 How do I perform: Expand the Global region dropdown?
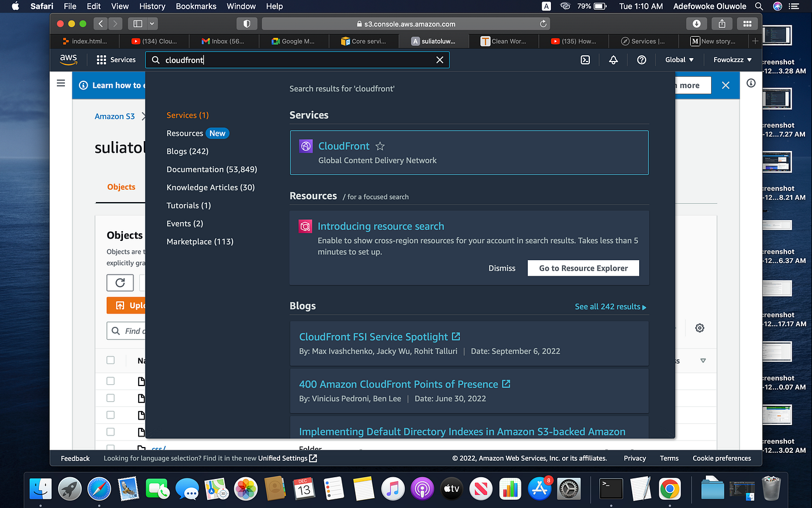point(679,60)
